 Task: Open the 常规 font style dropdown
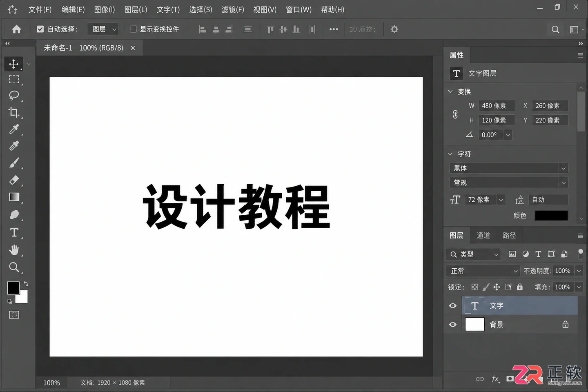509,183
